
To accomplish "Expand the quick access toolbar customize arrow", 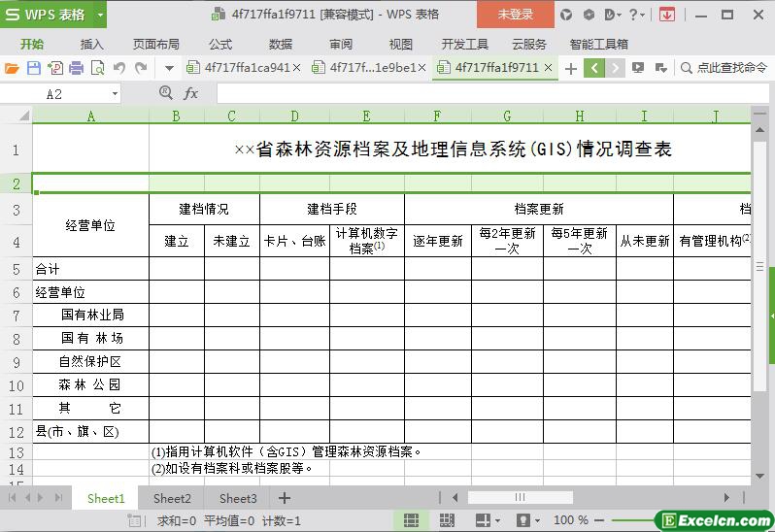I will (x=169, y=68).
